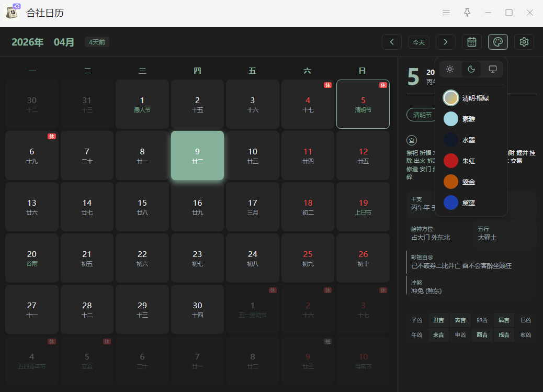543x392 pixels.
Task: Click the 酉吉 hour chip
Action: [482, 335]
